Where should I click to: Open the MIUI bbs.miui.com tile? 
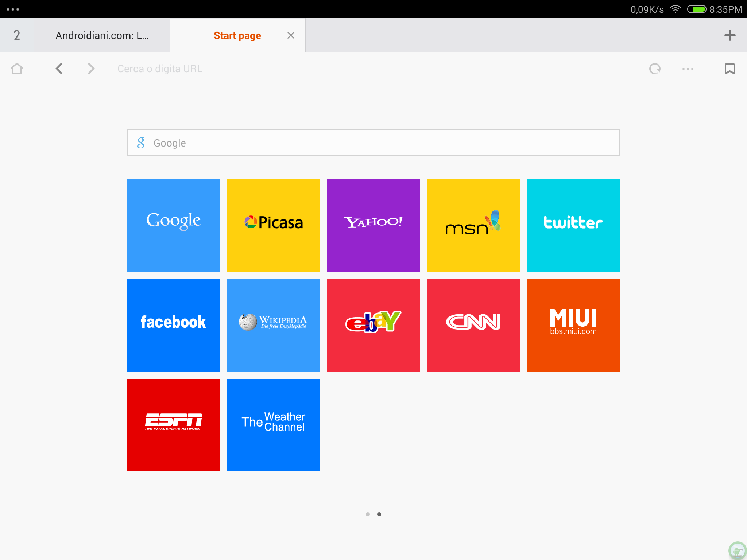pos(573,325)
